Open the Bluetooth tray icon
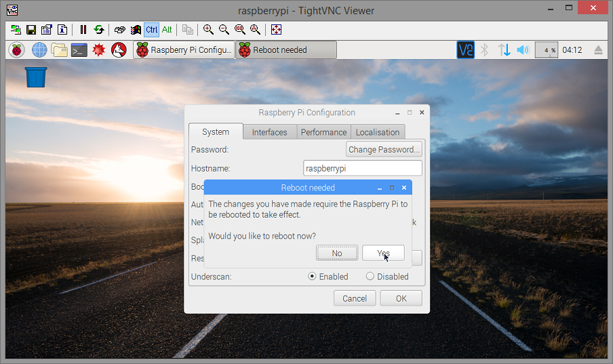This screenshot has height=364, width=613. pyautogui.click(x=485, y=50)
